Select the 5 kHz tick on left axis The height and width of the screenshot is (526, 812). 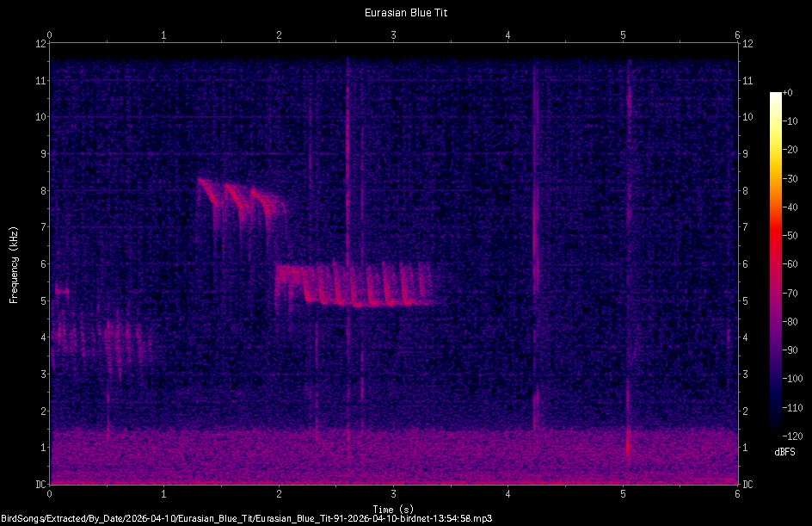point(42,301)
